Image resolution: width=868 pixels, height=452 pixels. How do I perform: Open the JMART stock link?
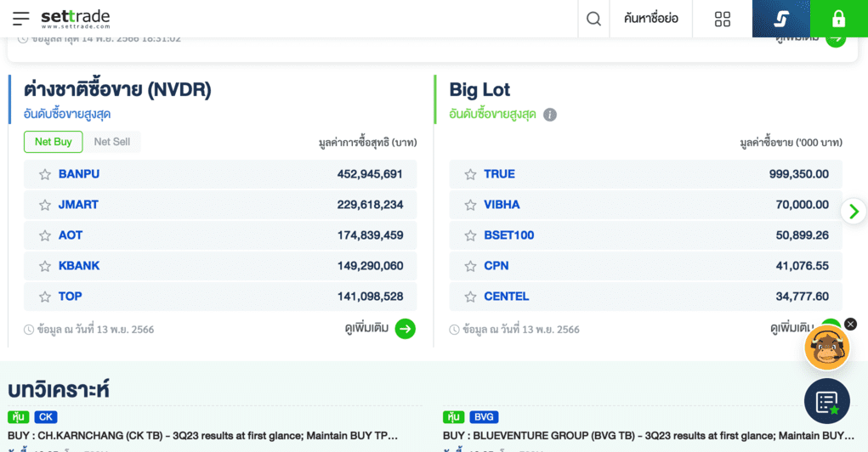(78, 205)
